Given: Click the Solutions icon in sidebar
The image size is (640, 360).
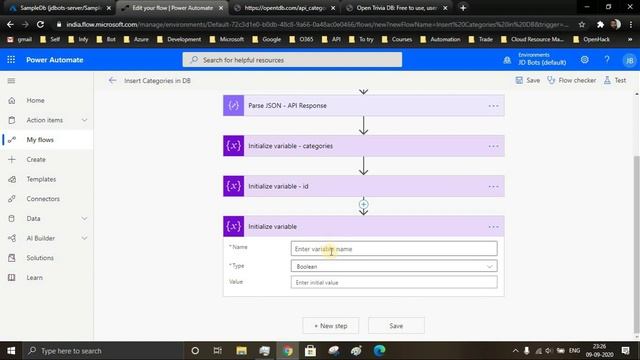Looking at the screenshot, I should coord(12,258).
